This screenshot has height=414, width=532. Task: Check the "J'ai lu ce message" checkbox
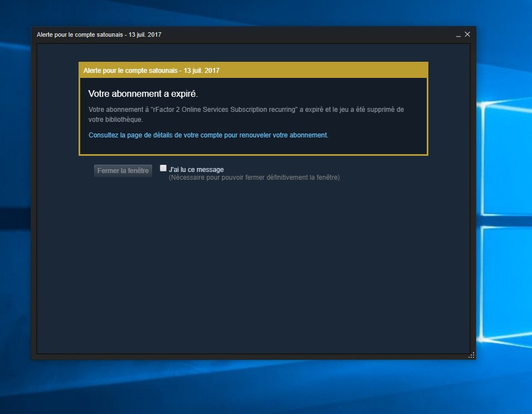tap(163, 169)
